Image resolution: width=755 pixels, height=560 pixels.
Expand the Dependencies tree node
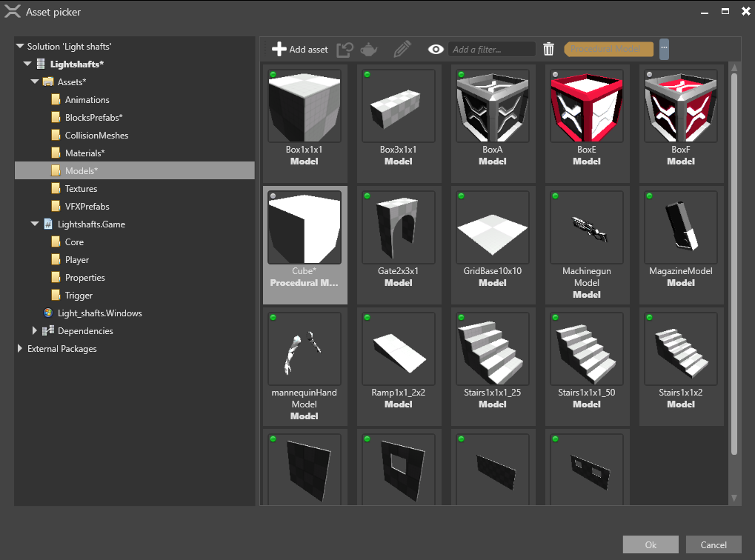click(x=34, y=331)
